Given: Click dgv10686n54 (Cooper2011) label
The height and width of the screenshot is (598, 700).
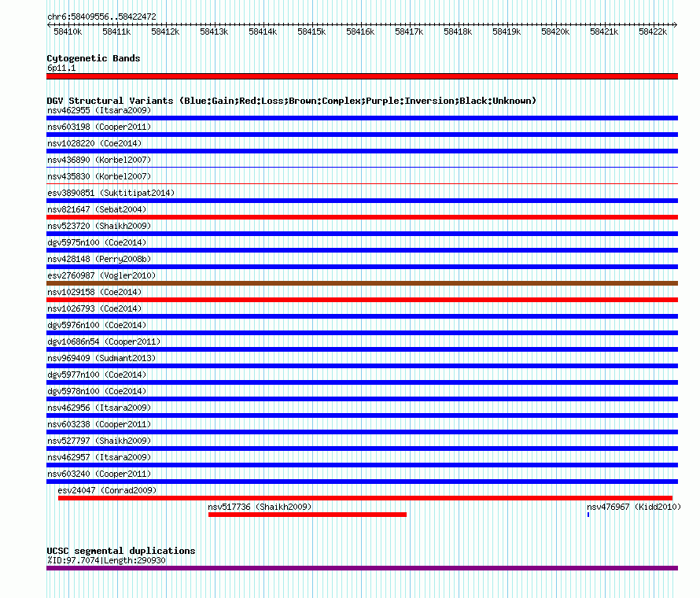Looking at the screenshot, I should pyautogui.click(x=104, y=341).
